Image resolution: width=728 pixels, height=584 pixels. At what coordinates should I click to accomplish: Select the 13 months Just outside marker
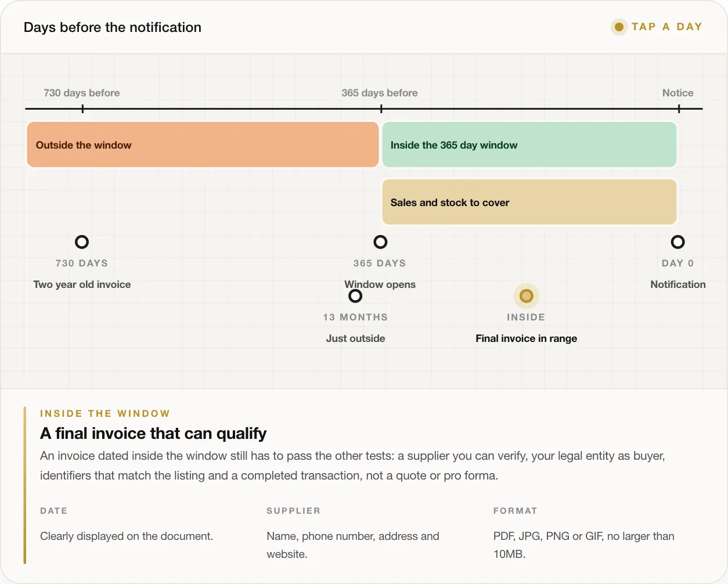pyautogui.click(x=355, y=296)
